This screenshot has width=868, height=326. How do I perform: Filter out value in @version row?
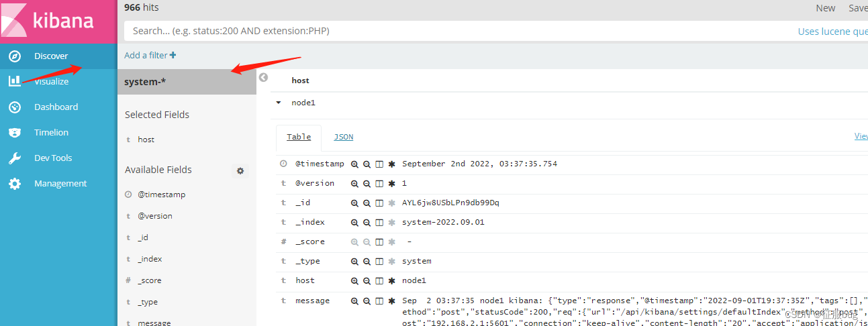tap(367, 183)
